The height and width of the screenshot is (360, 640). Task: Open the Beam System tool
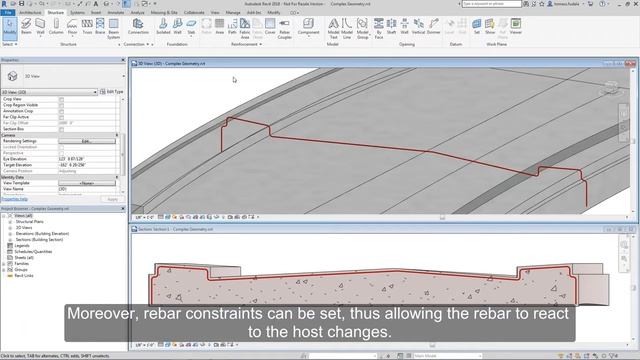coord(113,29)
